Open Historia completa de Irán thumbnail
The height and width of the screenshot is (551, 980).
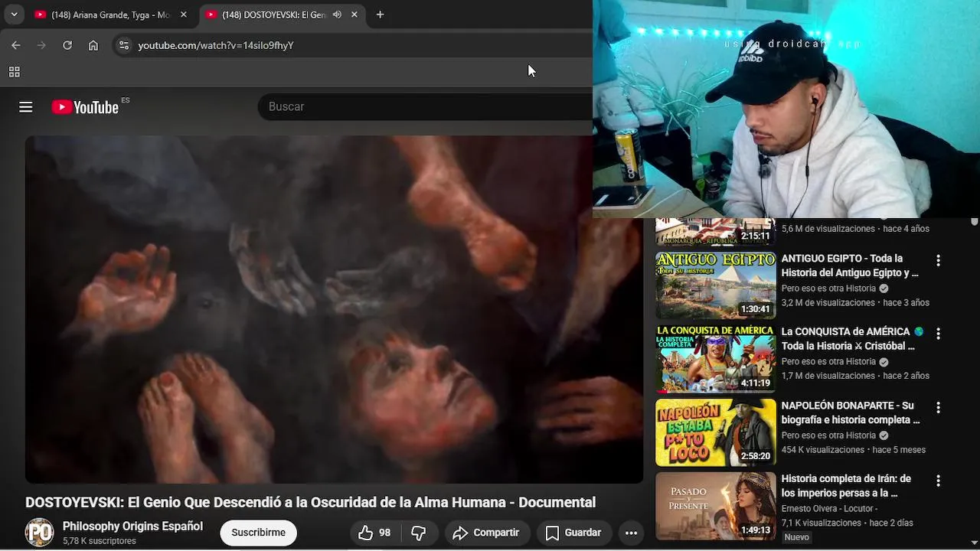tap(715, 506)
